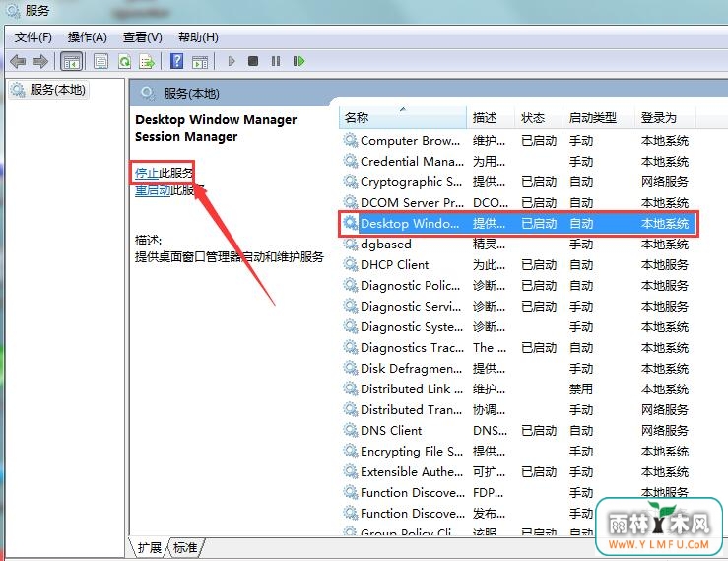728x561 pixels.
Task: Select the DNS Client service row
Action: click(x=518, y=431)
